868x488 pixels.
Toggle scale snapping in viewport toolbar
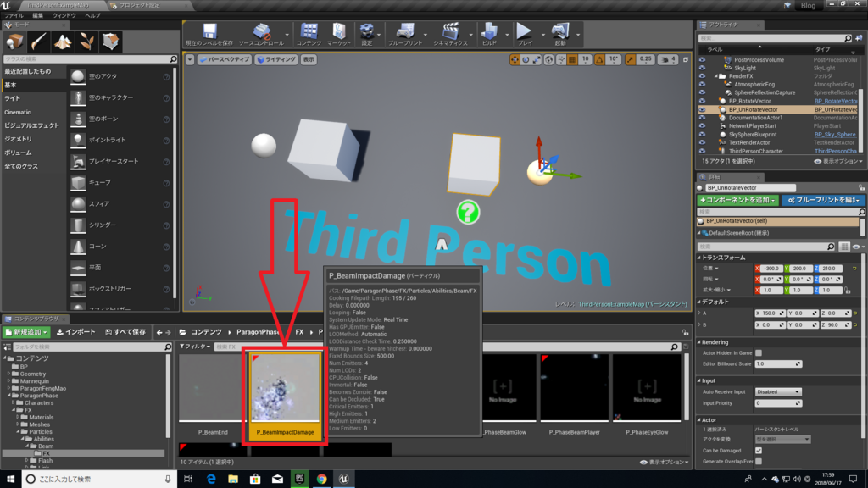click(630, 59)
